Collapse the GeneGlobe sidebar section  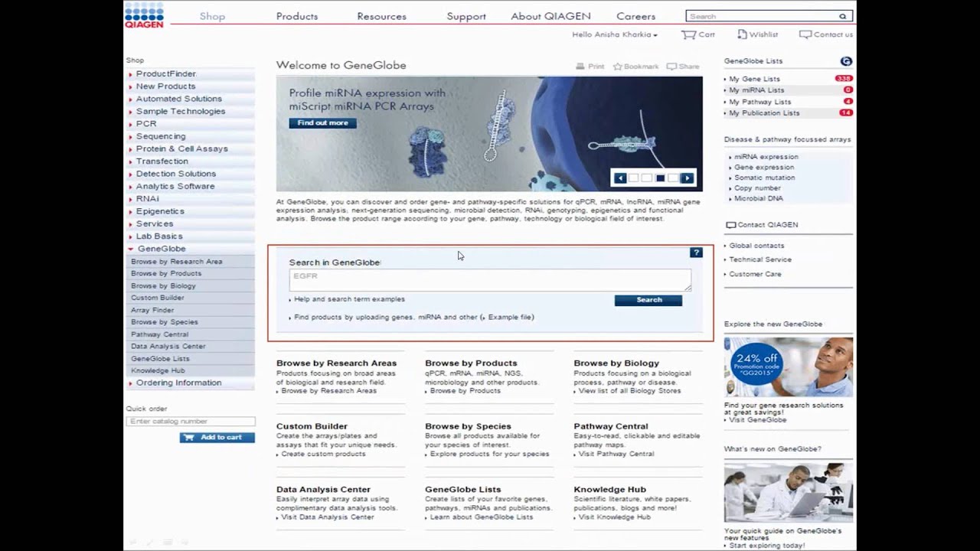coord(131,249)
